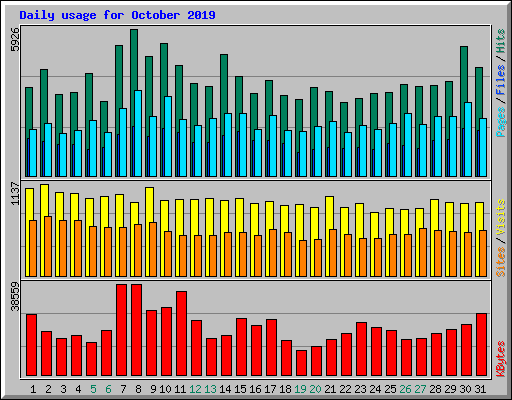512x400 pixels.
Task: Click the 'Visits' legend label
Action: coord(501,218)
